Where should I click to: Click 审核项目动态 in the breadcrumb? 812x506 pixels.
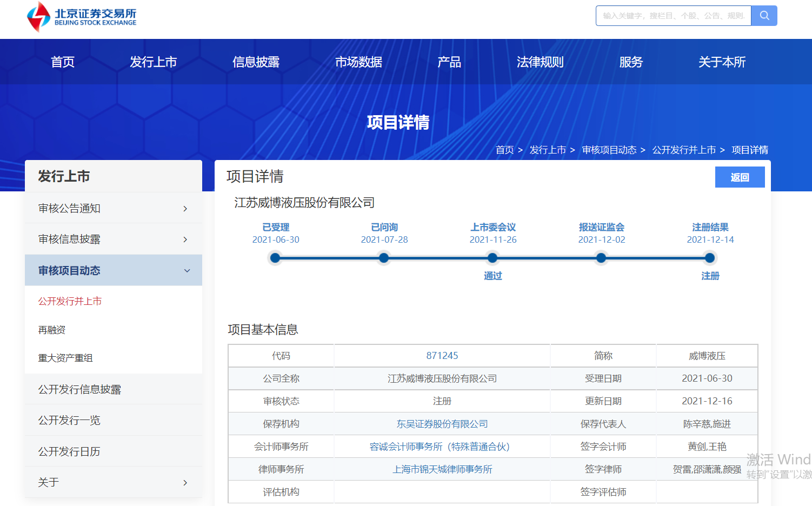click(609, 150)
